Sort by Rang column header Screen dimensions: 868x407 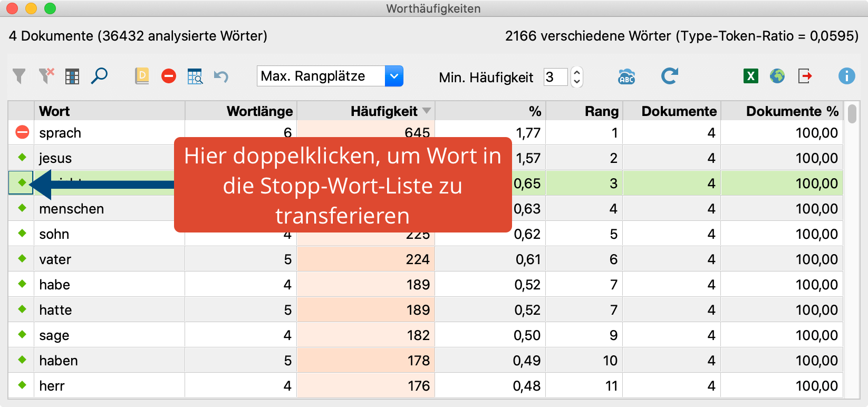coord(584,111)
